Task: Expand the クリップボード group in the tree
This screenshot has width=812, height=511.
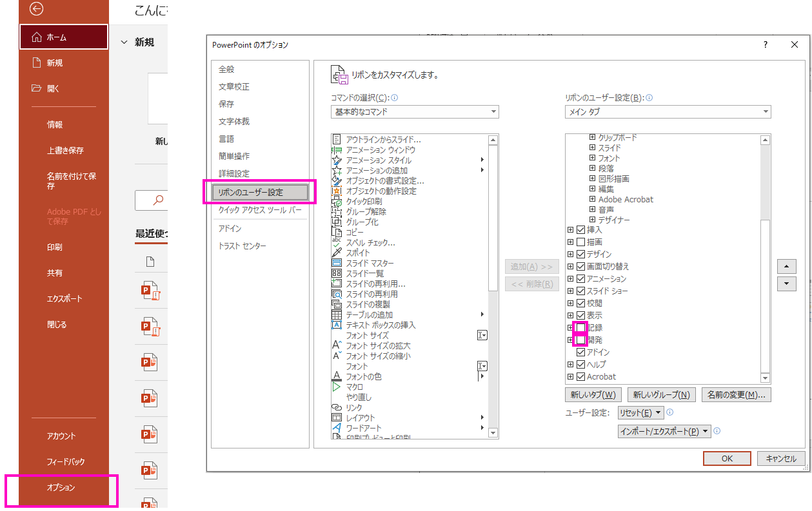Action: click(x=592, y=137)
